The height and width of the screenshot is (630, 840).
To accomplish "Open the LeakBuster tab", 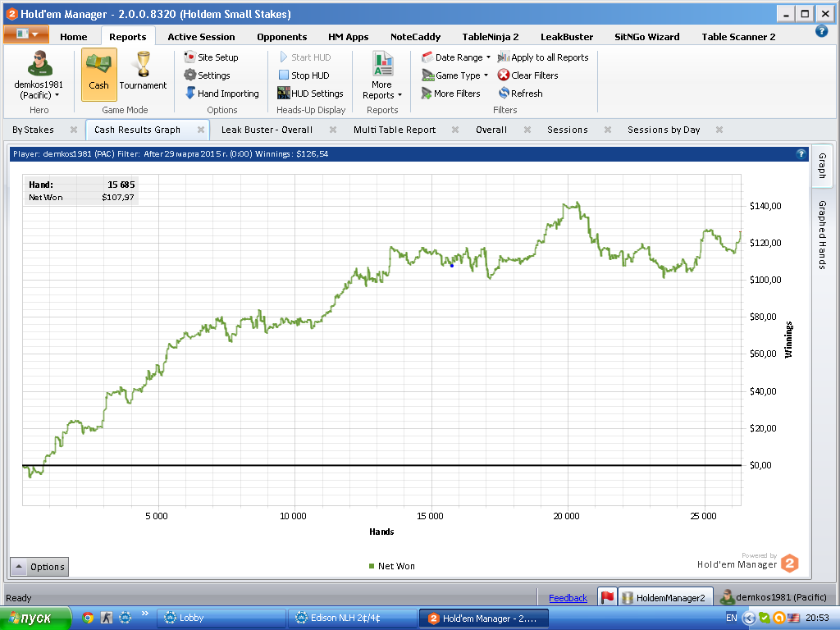I will (567, 36).
